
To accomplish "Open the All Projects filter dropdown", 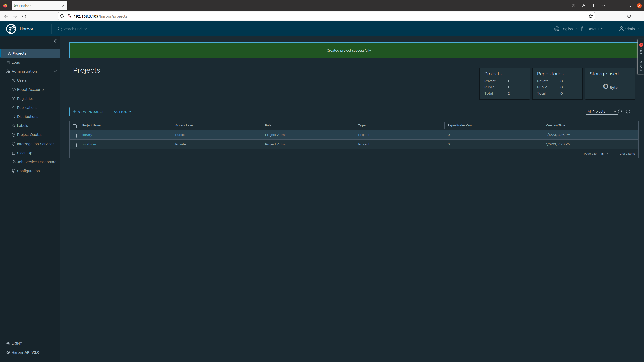I will coord(601,112).
